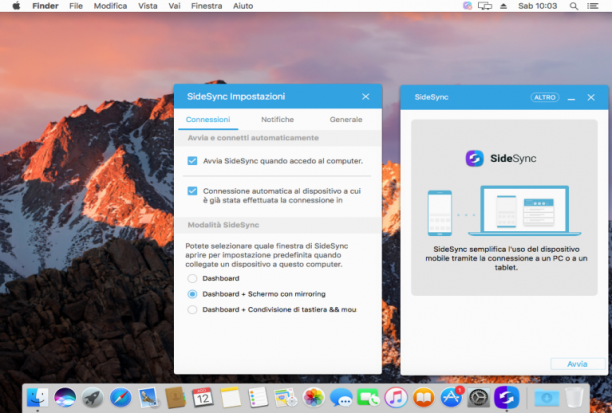Click the Avvia button in SideSync
Screen dimensions: 612x413
577,364
